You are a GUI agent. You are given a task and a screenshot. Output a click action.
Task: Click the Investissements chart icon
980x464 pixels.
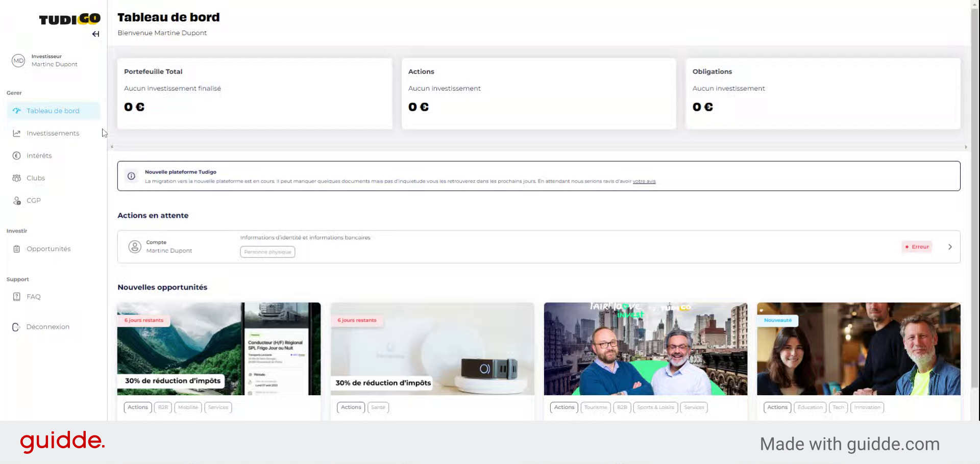[16, 133]
